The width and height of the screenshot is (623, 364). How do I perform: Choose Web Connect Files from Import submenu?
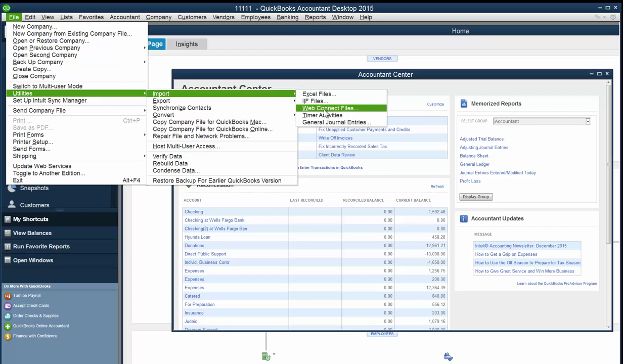pos(341,108)
